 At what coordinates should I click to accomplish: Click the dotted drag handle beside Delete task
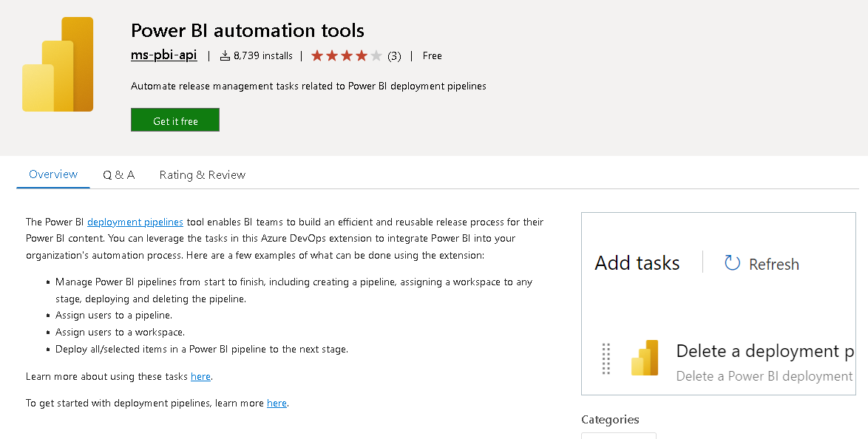[606, 358]
